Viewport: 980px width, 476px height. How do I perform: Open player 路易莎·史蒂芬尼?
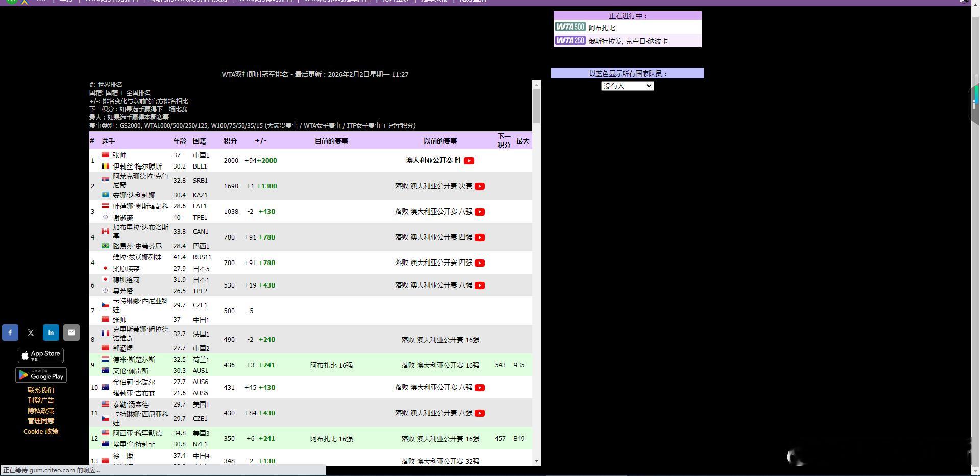(x=137, y=246)
